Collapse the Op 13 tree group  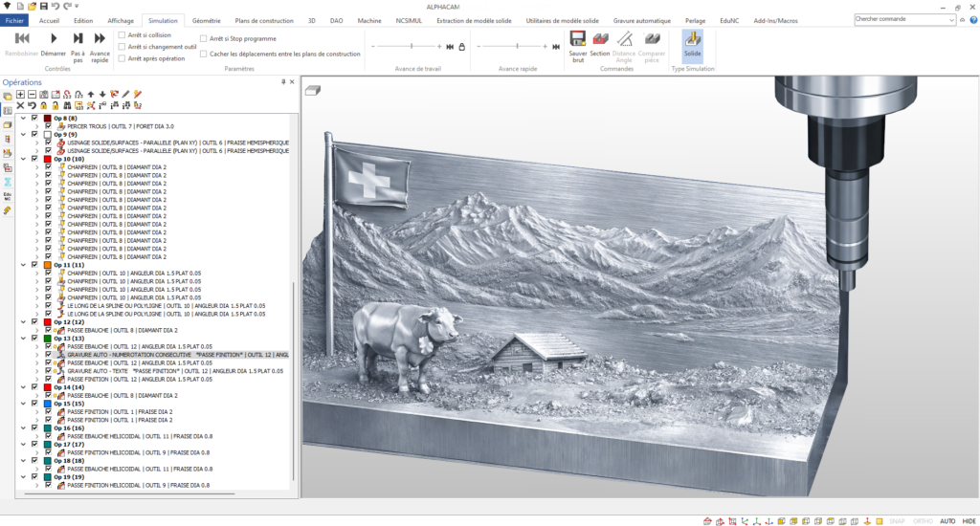click(x=23, y=339)
